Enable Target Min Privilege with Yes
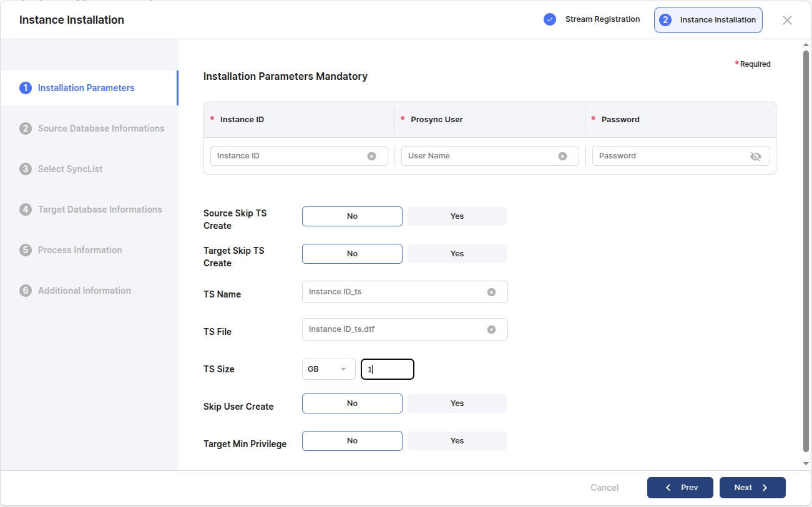Image resolution: width=812 pixels, height=507 pixels. tap(457, 441)
